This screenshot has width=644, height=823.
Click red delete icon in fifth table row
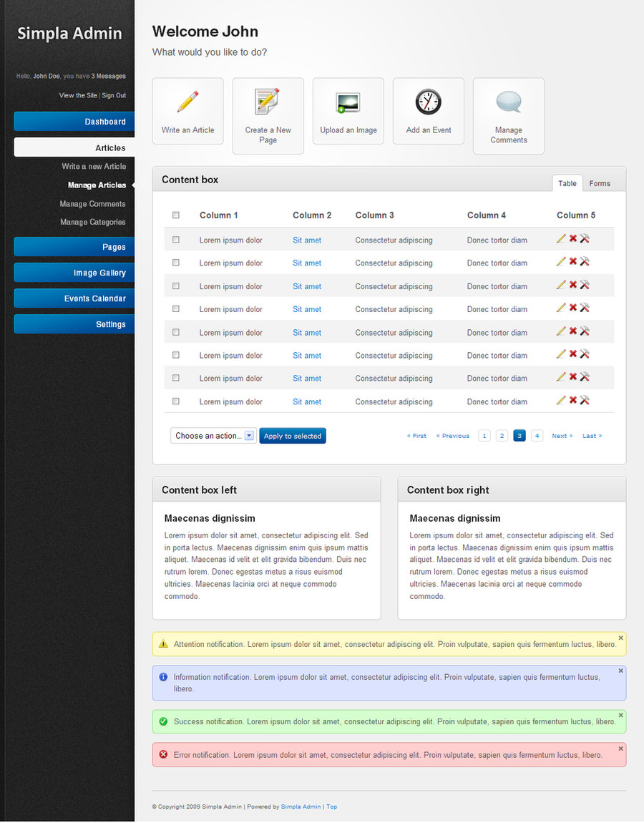click(573, 331)
